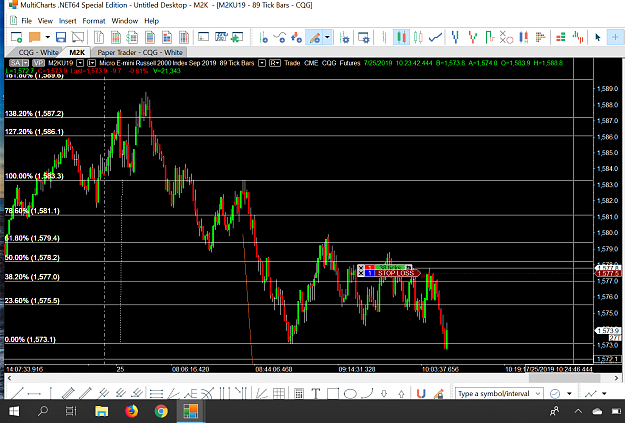Open the Help menu
This screenshot has height=423, width=625.
click(x=151, y=21)
